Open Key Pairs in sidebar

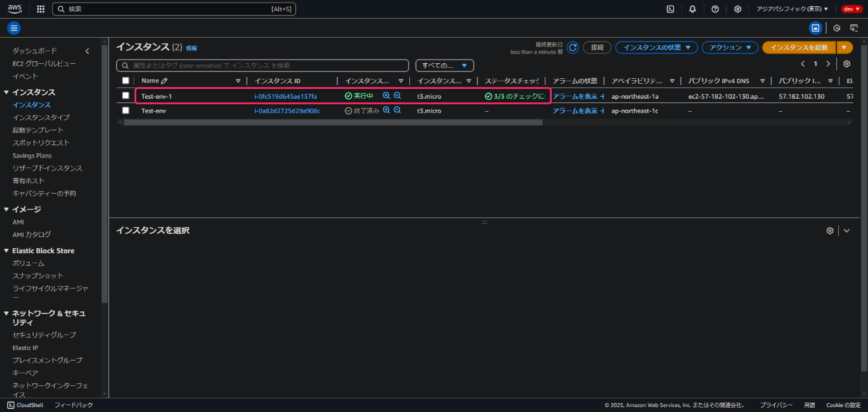(25, 373)
